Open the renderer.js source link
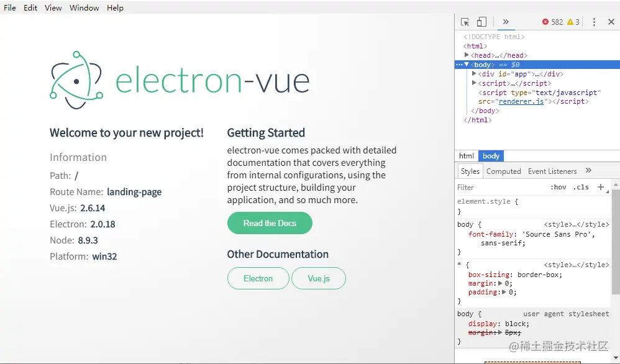 click(521, 102)
